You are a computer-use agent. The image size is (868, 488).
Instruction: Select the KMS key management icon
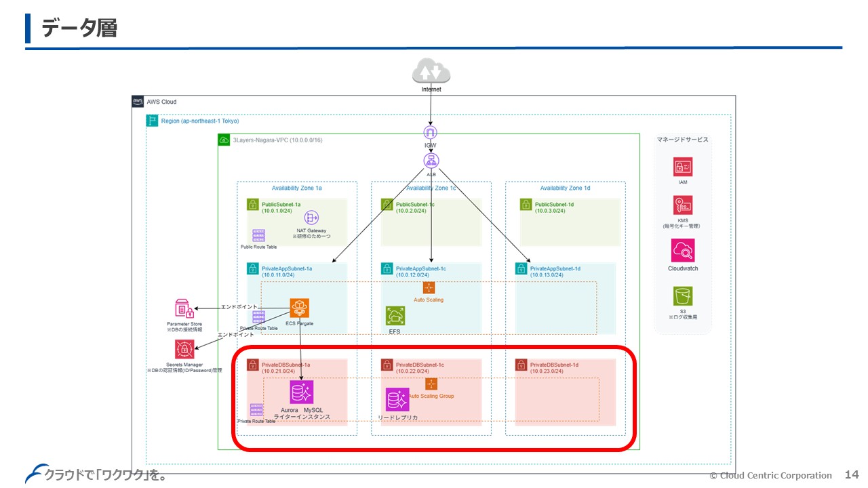[x=682, y=205]
